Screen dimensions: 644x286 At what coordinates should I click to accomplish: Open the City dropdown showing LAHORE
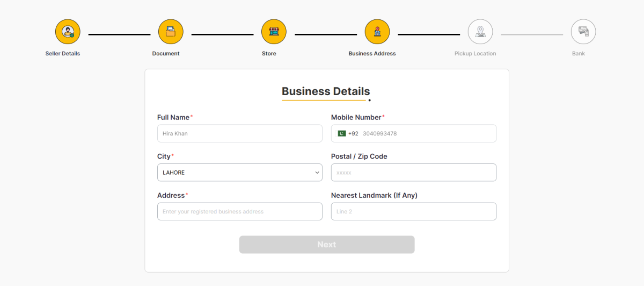point(240,173)
